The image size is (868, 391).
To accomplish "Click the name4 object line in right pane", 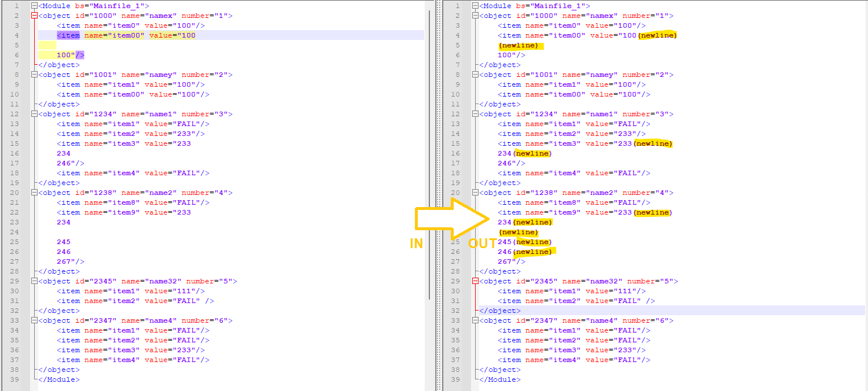I will point(576,320).
